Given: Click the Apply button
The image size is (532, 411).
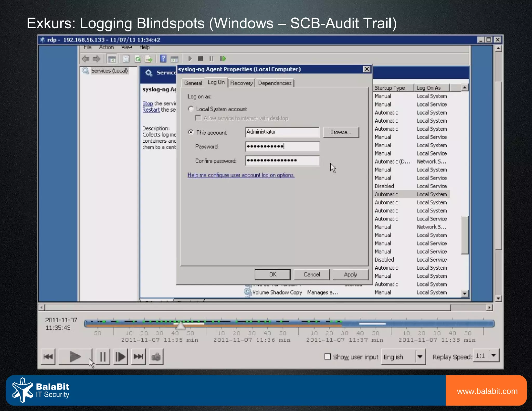Looking at the screenshot, I should click(350, 275).
